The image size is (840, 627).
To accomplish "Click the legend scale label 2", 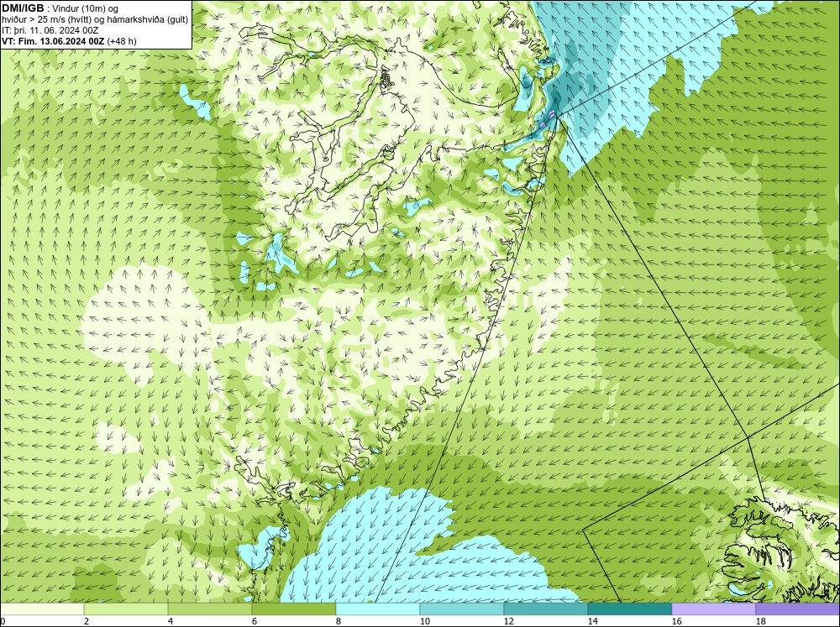I will [87, 621].
